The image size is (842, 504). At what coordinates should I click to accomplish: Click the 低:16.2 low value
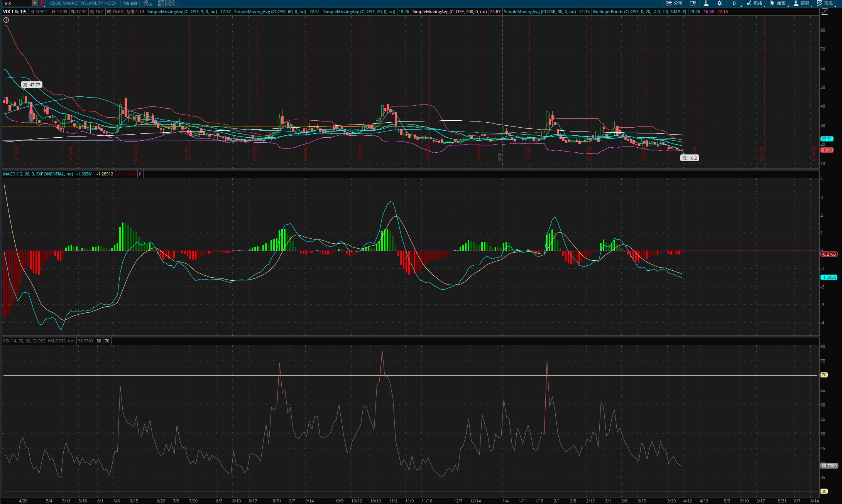[96, 12]
